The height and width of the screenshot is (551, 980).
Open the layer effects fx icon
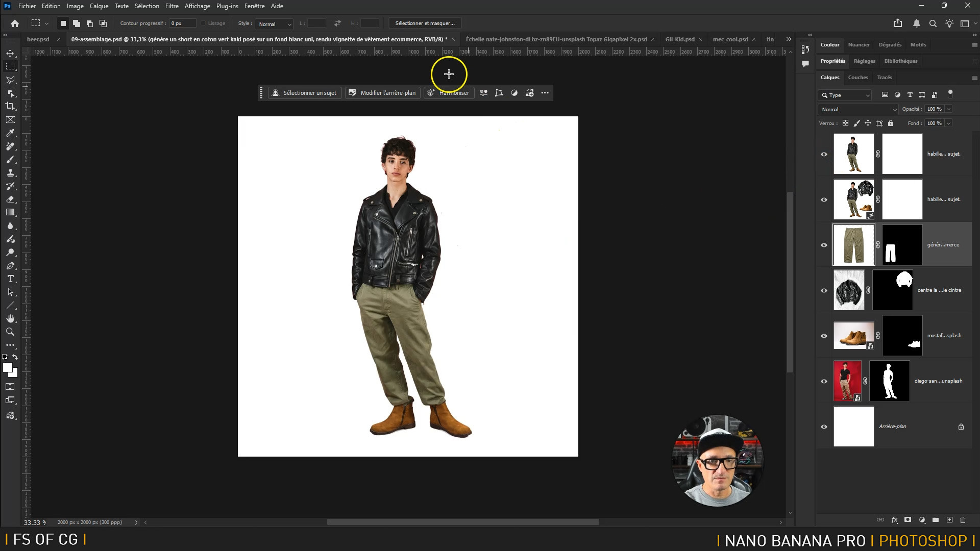[894, 520]
